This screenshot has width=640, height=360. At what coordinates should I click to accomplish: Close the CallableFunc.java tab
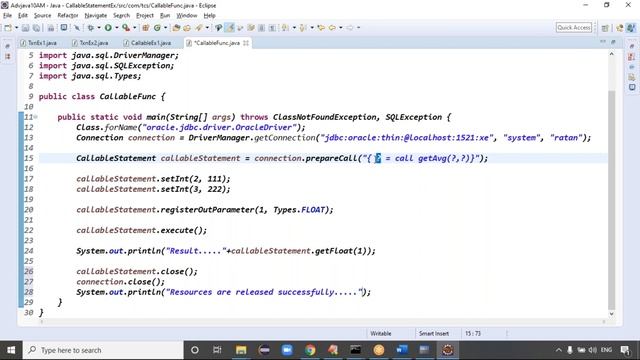click(246, 43)
